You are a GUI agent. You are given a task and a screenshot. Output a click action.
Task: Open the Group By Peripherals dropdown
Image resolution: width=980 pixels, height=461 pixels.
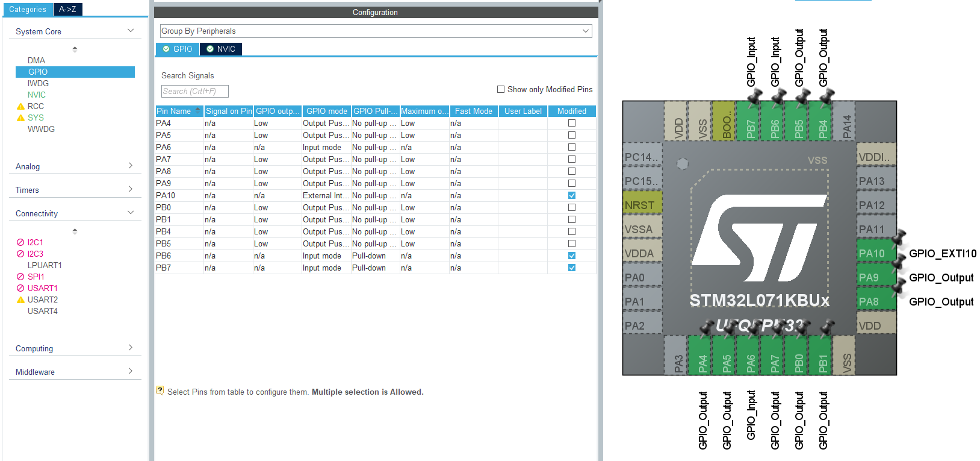(x=376, y=31)
